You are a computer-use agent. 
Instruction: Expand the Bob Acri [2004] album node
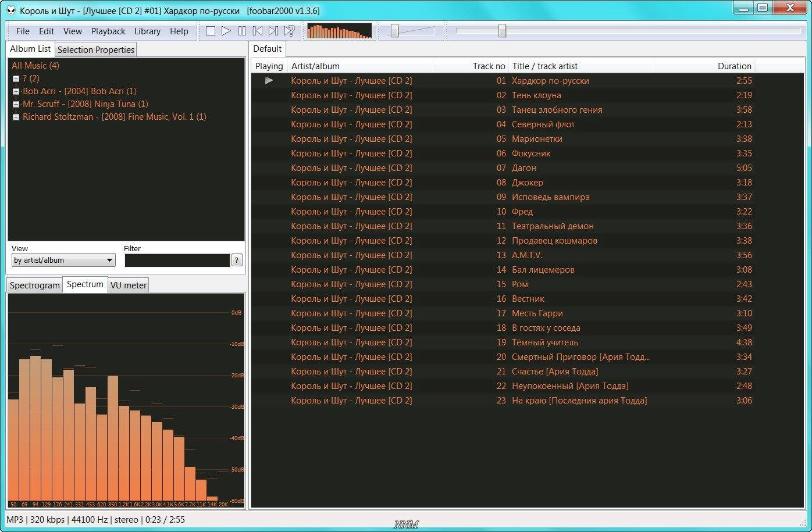tap(16, 91)
